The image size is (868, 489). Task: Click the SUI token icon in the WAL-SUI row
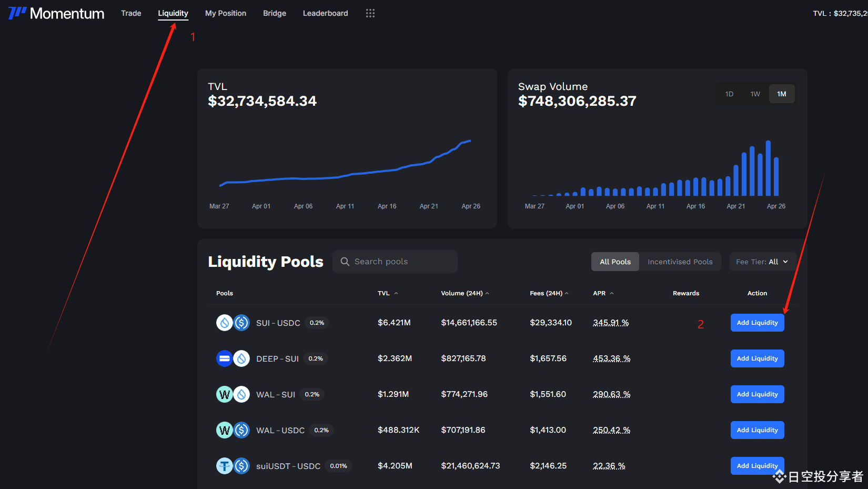(x=241, y=394)
